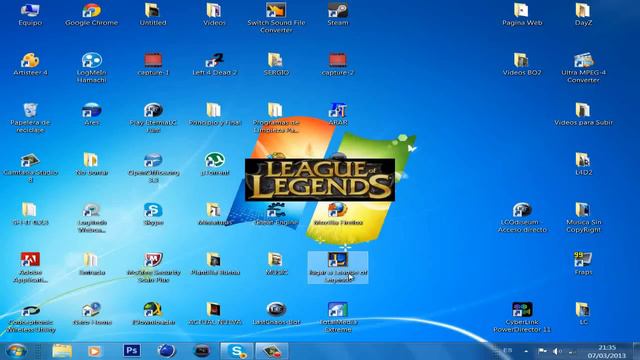Open the L4D2 folder

pyautogui.click(x=583, y=164)
